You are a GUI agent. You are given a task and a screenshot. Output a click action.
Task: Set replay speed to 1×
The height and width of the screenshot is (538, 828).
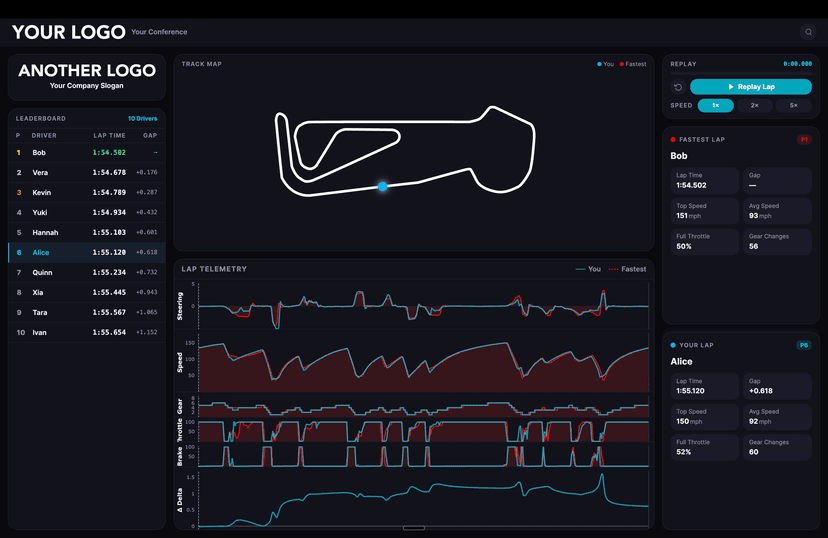[715, 105]
